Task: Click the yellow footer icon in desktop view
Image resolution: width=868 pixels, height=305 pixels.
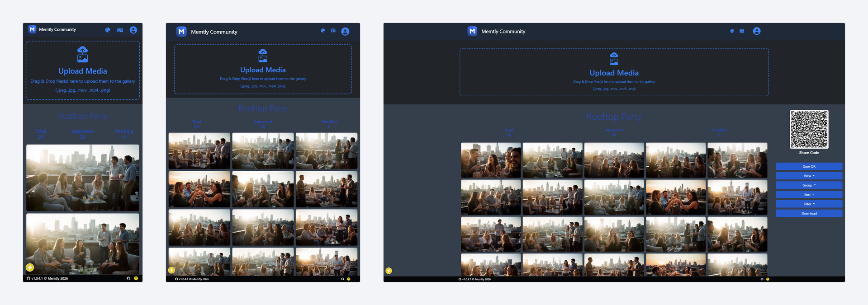Action: click(768, 279)
